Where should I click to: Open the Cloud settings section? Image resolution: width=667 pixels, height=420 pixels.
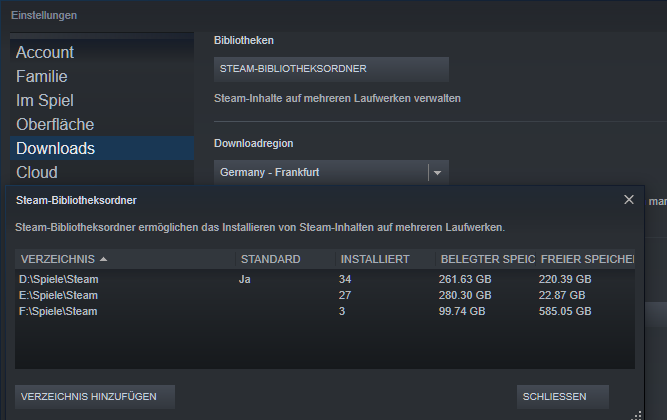102,172
